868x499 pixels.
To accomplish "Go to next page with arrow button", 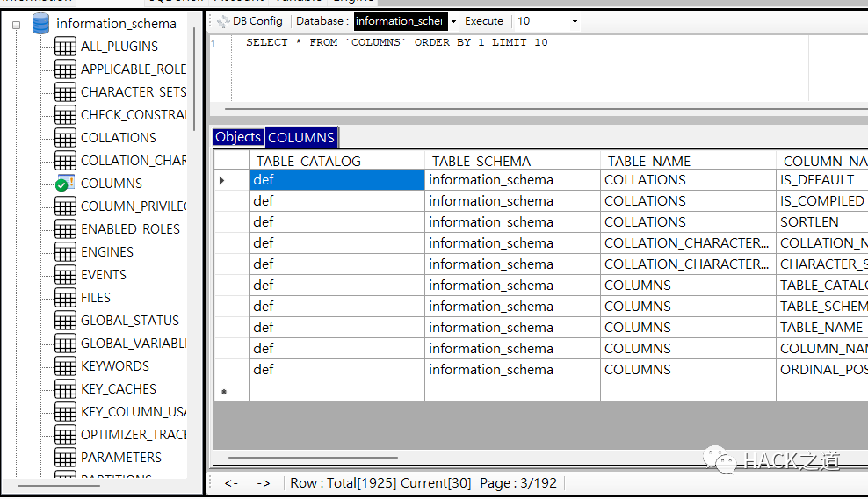I will 264,483.
